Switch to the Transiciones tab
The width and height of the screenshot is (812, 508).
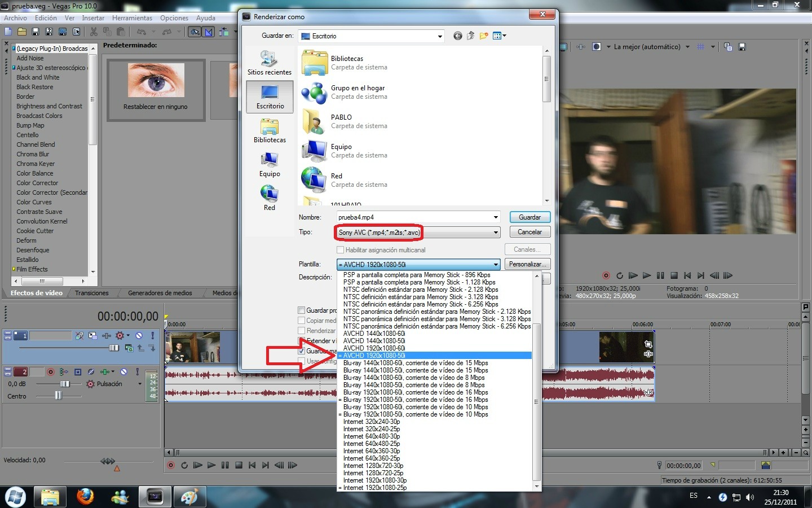(92, 293)
